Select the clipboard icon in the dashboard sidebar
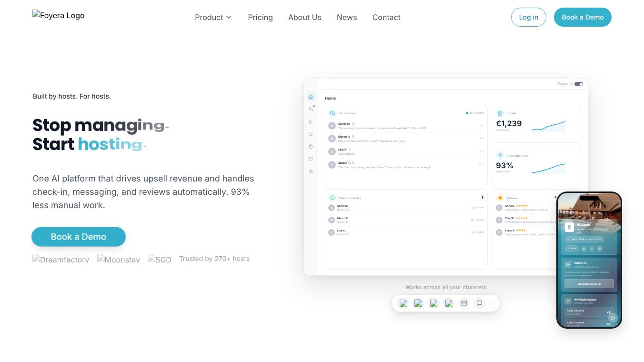Image resolution: width=644 pixels, height=362 pixels. click(x=311, y=146)
